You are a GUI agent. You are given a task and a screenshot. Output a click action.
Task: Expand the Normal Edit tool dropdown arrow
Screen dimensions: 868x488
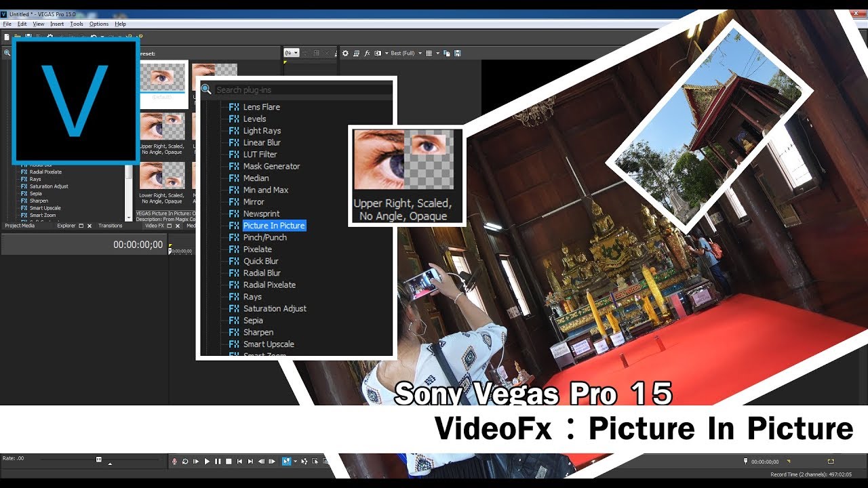pos(295,461)
